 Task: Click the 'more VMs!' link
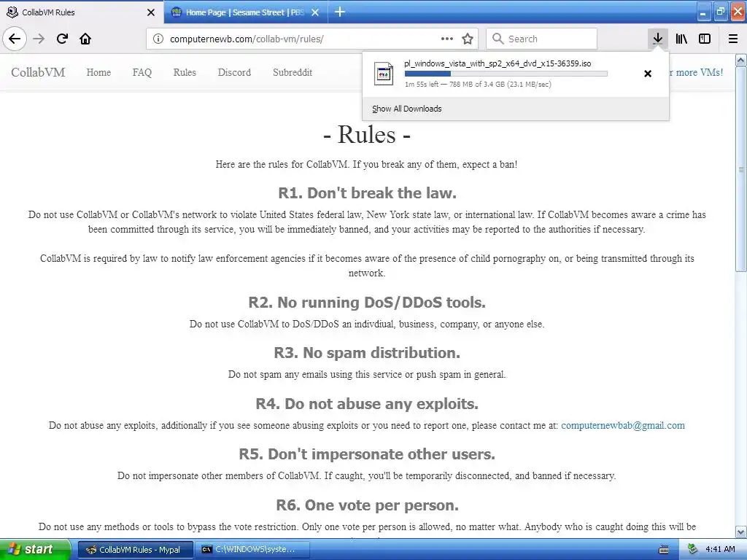click(696, 72)
